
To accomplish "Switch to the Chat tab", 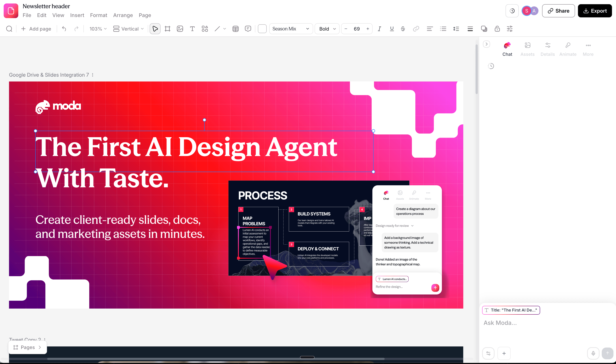I will tap(507, 49).
